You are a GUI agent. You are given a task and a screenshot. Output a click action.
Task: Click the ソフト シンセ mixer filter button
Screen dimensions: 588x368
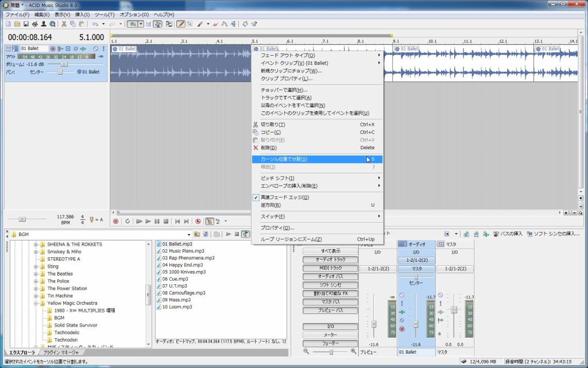click(330, 285)
